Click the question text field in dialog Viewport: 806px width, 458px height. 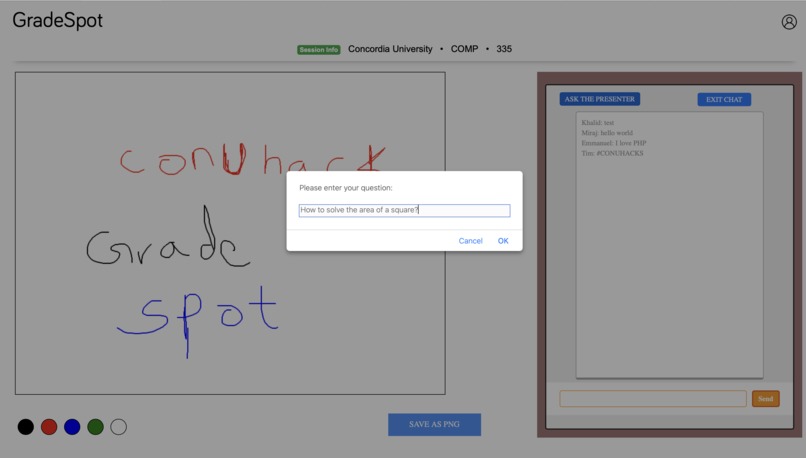tap(405, 210)
